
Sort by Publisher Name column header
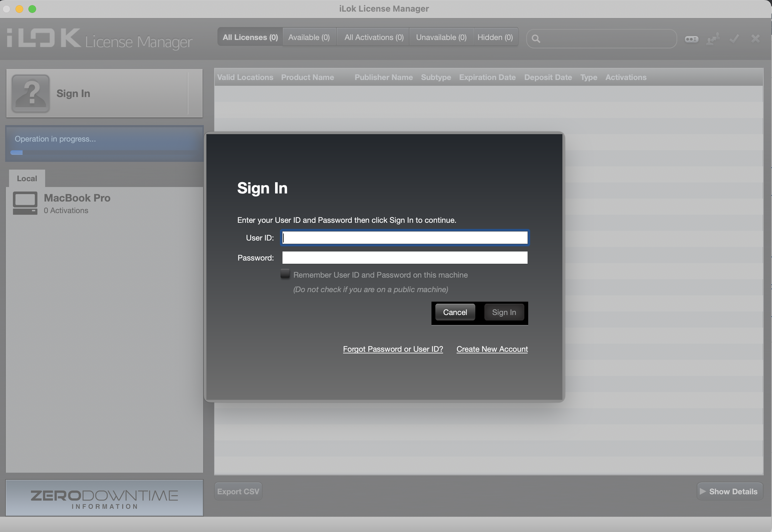click(384, 77)
